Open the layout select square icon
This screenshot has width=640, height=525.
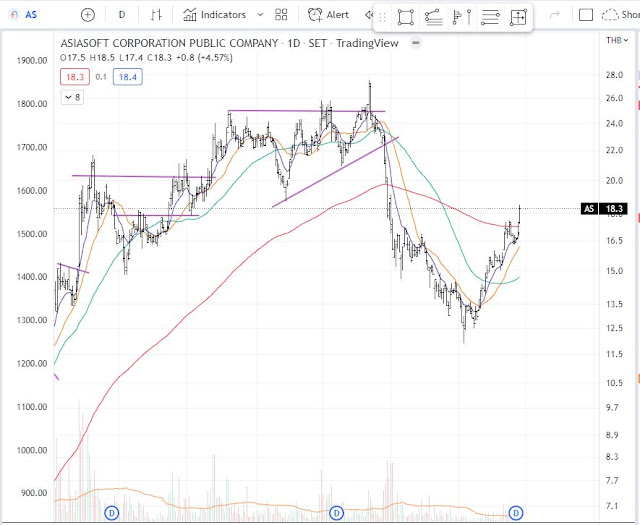[586, 15]
